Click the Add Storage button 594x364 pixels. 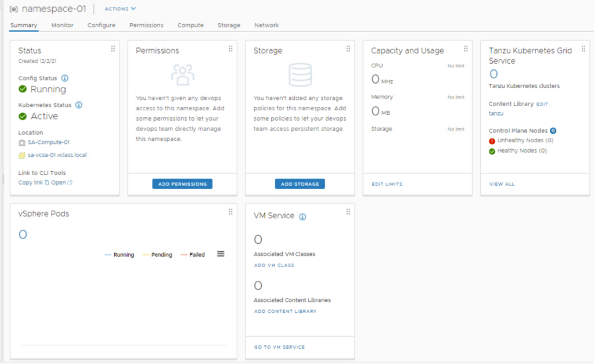point(300,184)
